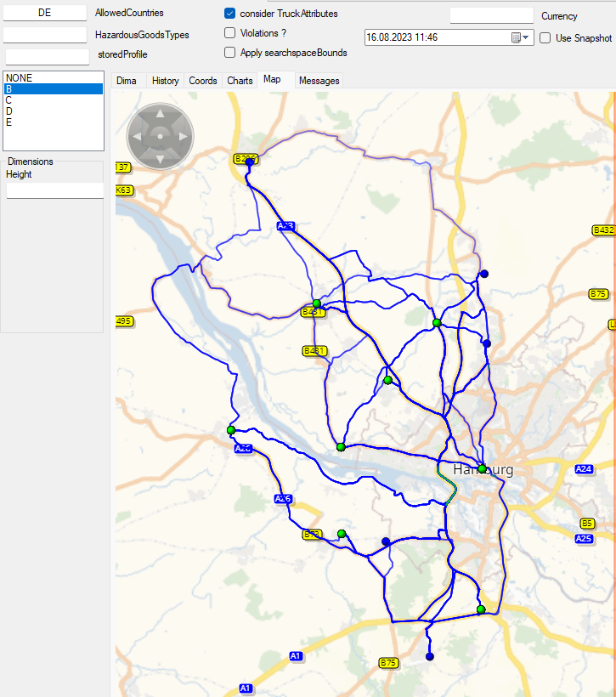Image resolution: width=616 pixels, height=697 pixels.
Task: Click the Currency input field
Action: 491,16
